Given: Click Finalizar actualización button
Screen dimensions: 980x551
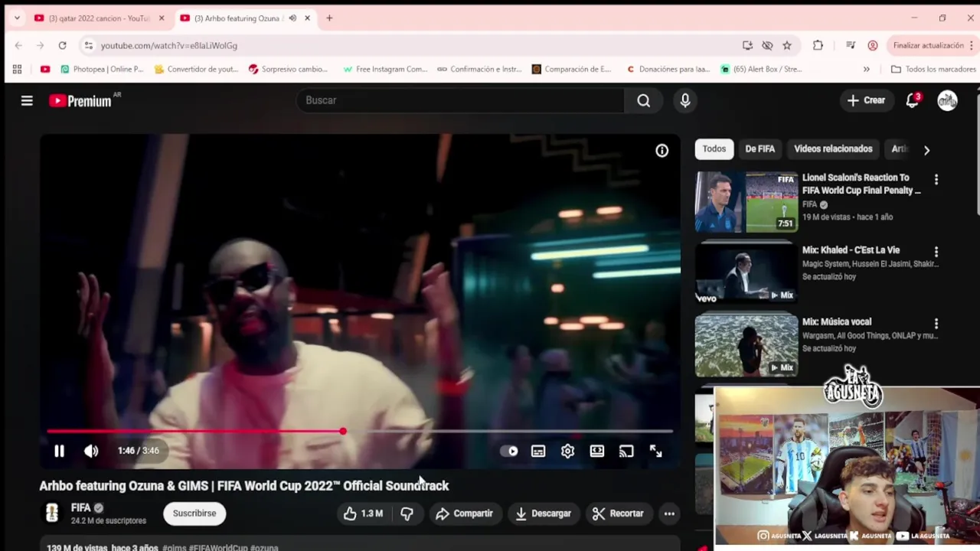Looking at the screenshot, I should pos(928,46).
